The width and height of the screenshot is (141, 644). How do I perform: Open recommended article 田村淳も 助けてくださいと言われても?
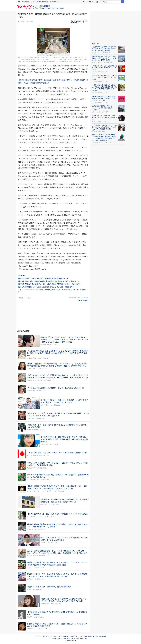coord(57,625)
